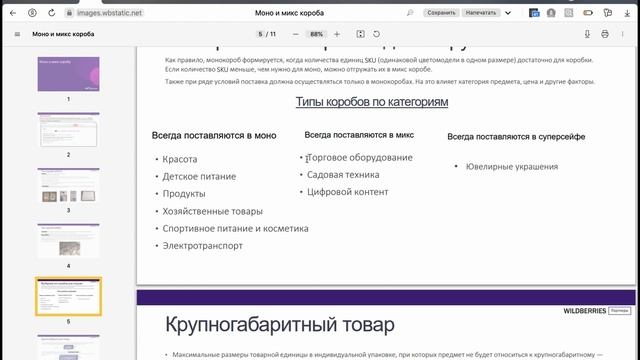Open page 1 purple thumbnail
Image resolution: width=640 pixels, height=360 pixels.
[69, 74]
